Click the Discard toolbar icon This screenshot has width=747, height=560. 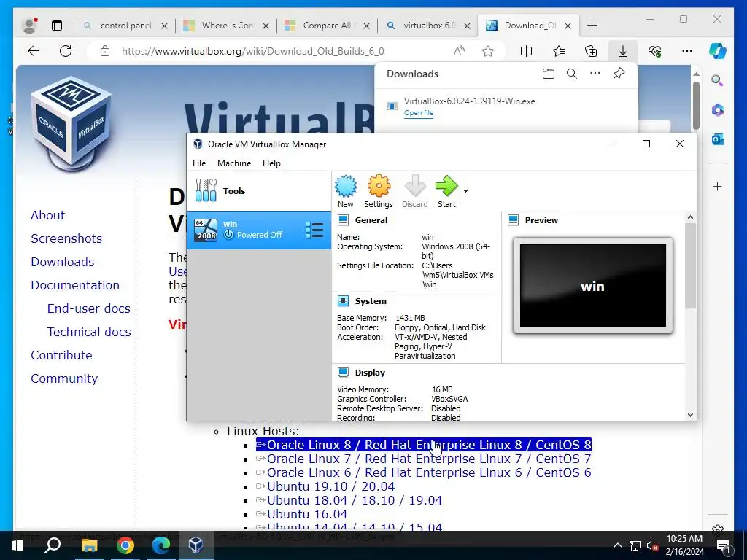(x=415, y=192)
